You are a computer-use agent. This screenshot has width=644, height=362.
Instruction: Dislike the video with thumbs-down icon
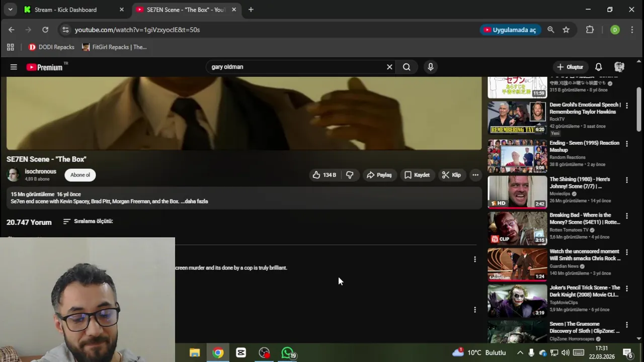pyautogui.click(x=350, y=175)
